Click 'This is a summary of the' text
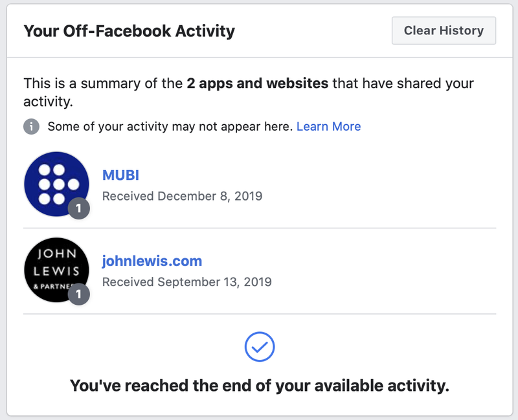The height and width of the screenshot is (420, 518). pos(104,83)
